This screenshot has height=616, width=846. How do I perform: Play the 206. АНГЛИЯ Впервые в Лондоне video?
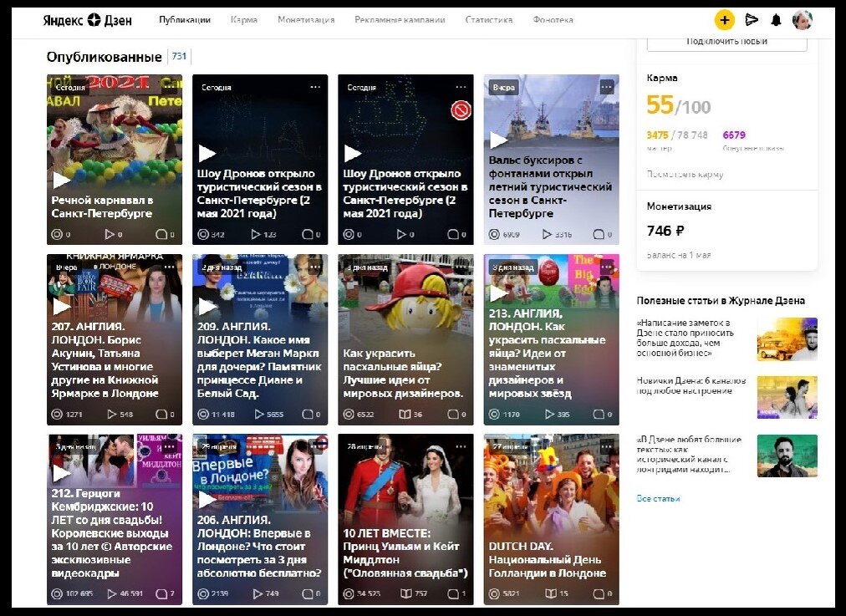tap(207, 500)
